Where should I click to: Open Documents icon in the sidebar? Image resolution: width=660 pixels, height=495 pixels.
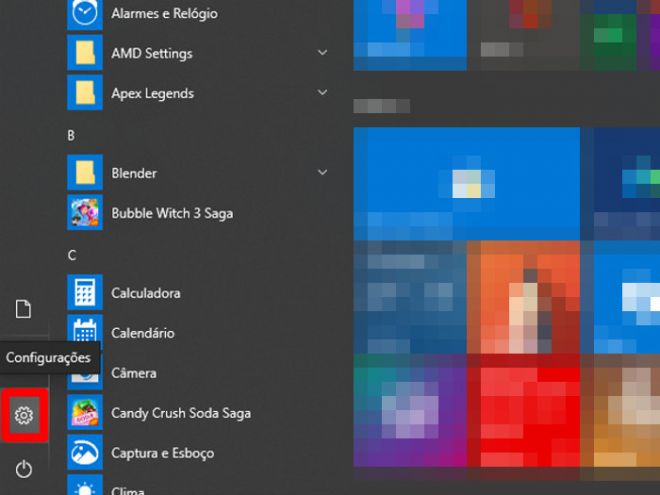click(24, 309)
